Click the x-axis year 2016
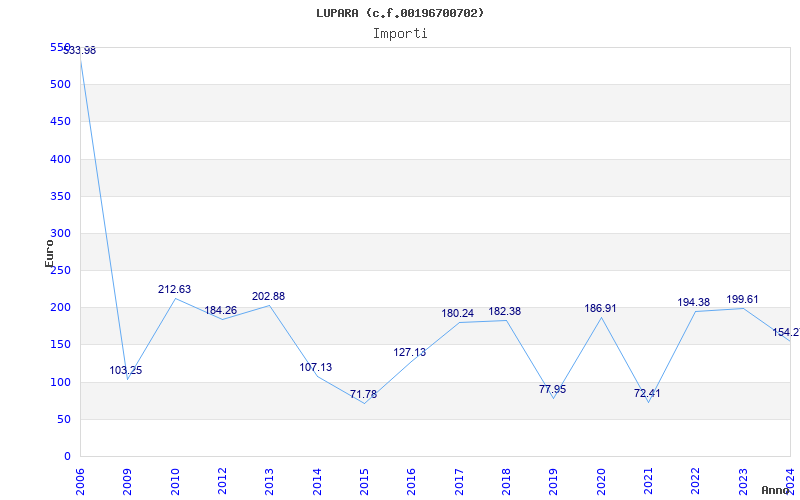This screenshot has height=500, width=800. tap(411, 481)
